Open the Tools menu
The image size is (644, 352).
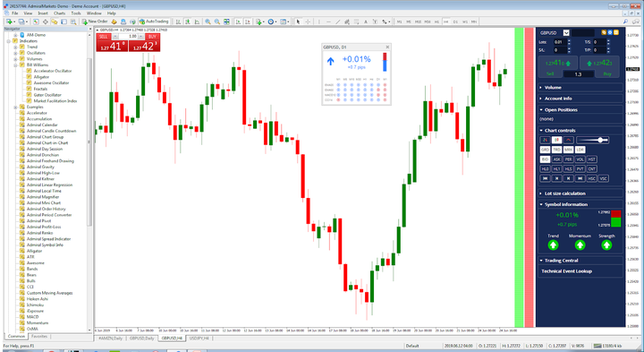click(x=76, y=13)
